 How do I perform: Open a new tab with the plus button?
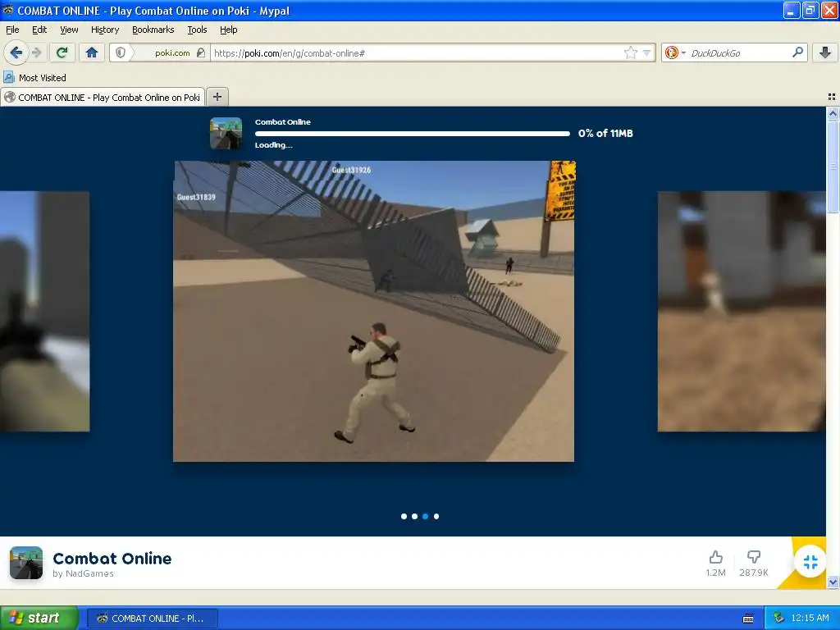click(217, 97)
